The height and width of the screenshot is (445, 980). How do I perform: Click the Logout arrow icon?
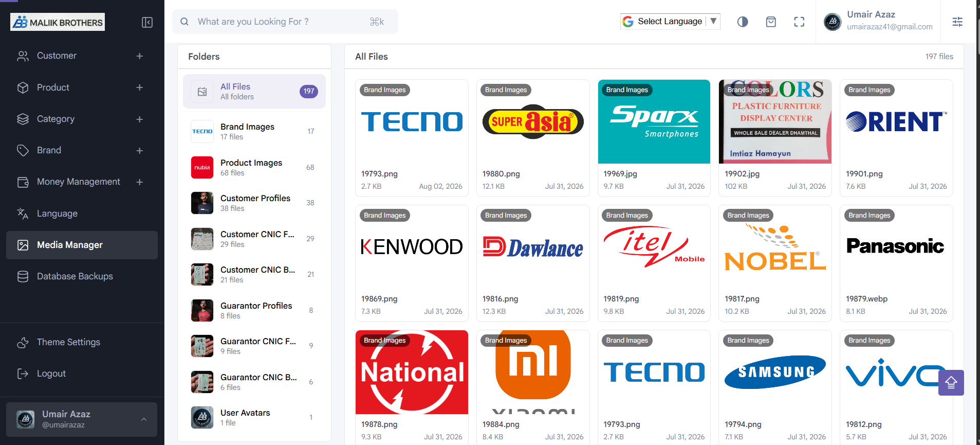[23, 374]
